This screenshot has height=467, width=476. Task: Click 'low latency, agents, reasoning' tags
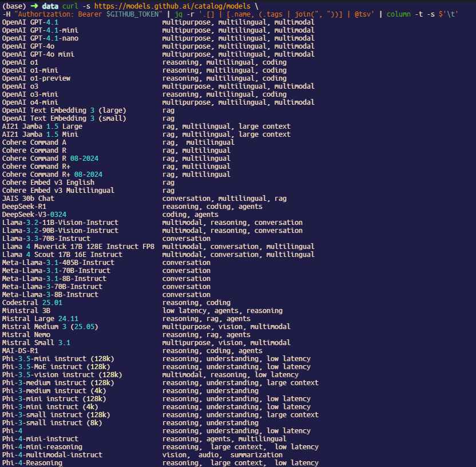coord(223,311)
